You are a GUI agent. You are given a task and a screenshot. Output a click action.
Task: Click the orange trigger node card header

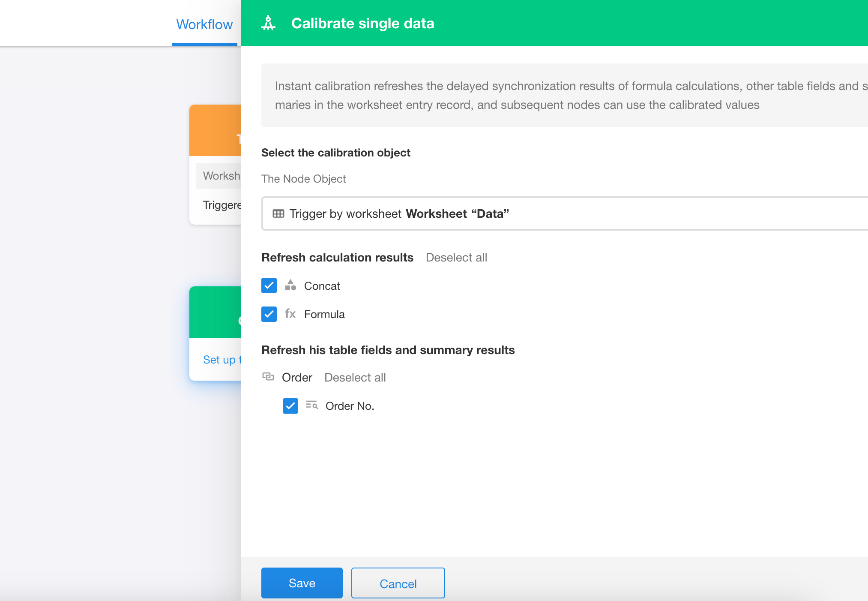click(x=215, y=130)
